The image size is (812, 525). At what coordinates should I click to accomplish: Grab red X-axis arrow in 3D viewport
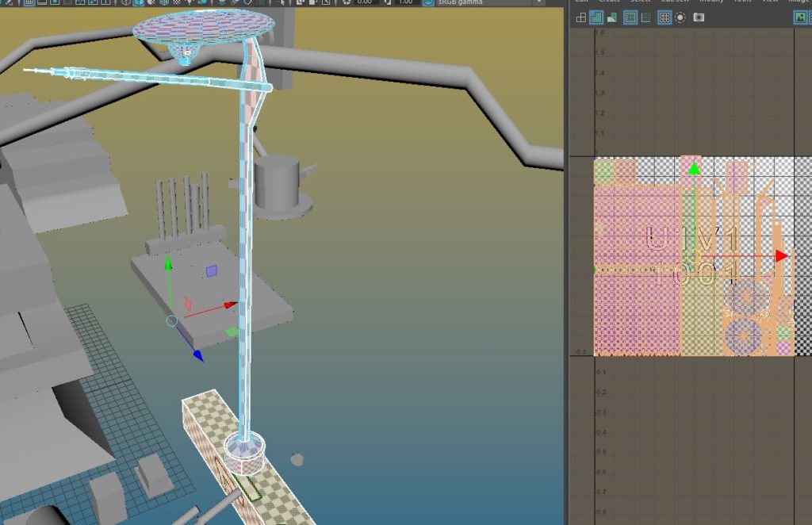click(230, 305)
